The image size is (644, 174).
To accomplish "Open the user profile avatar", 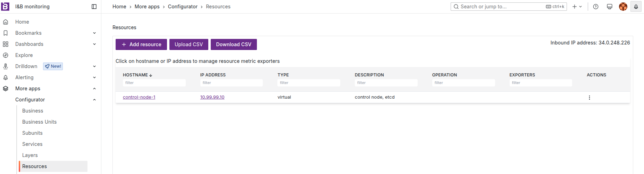I will [x=623, y=7].
